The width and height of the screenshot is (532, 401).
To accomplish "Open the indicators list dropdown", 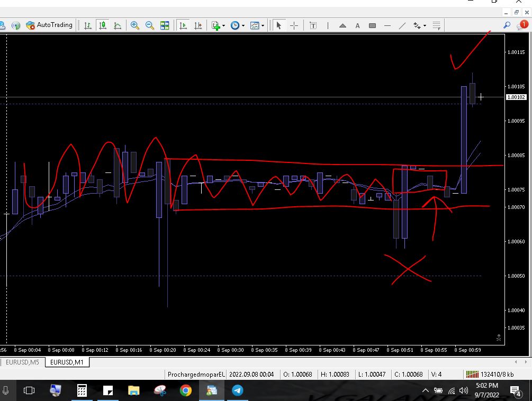I will tap(218, 25).
